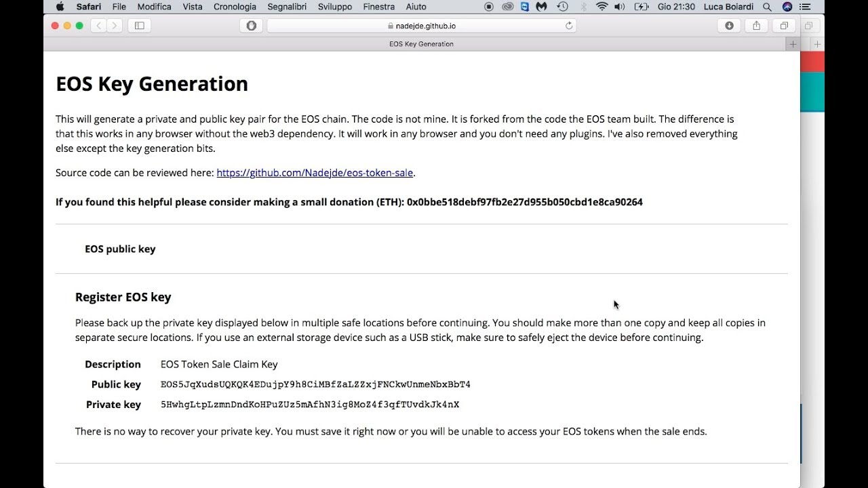Open the Wi-Fi status menu
Viewport: 868px width, 488px height.
click(601, 7)
